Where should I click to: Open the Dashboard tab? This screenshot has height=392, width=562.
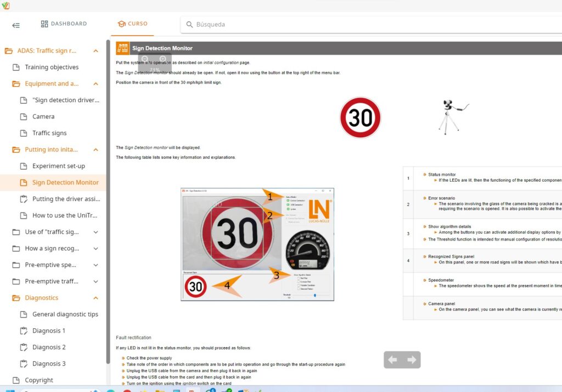64,24
